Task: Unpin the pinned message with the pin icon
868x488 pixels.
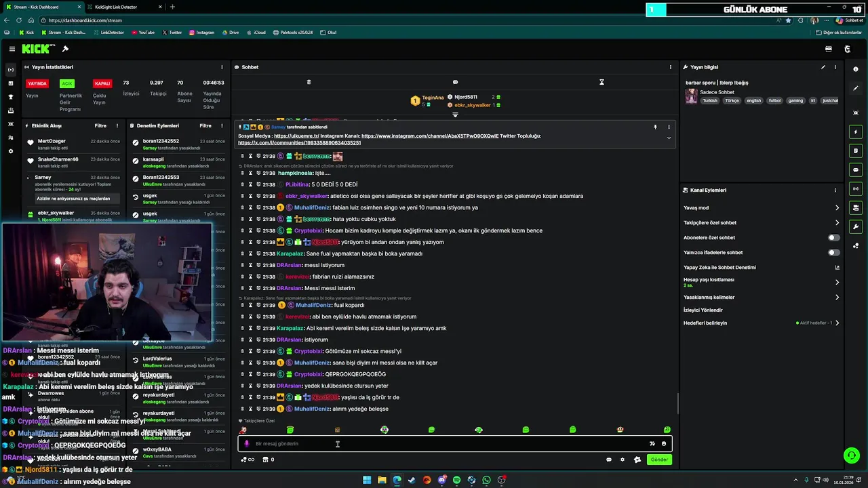Action: click(655, 127)
